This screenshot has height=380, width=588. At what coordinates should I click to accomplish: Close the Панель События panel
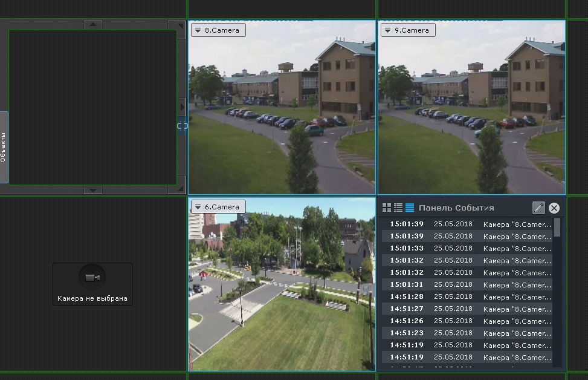pyautogui.click(x=554, y=208)
